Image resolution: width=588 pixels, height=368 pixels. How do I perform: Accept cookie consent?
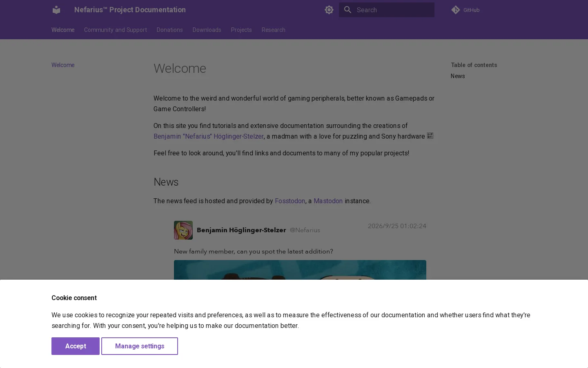coord(76,346)
